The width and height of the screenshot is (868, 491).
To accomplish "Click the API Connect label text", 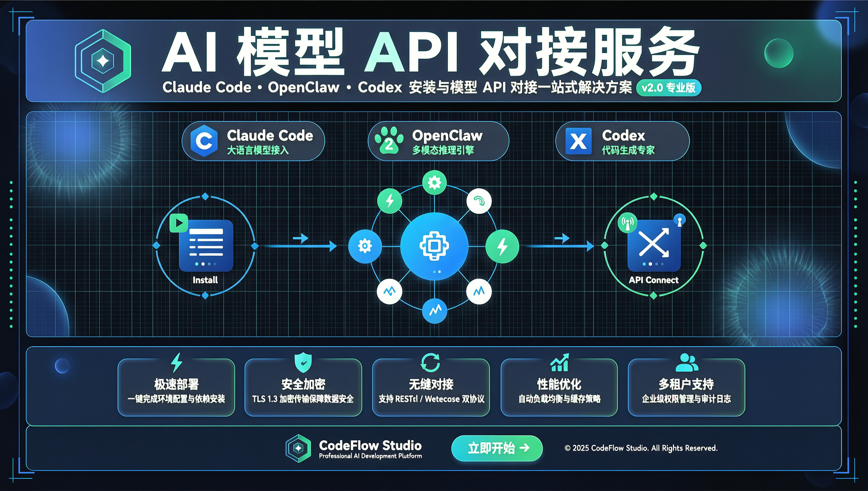I will point(654,280).
